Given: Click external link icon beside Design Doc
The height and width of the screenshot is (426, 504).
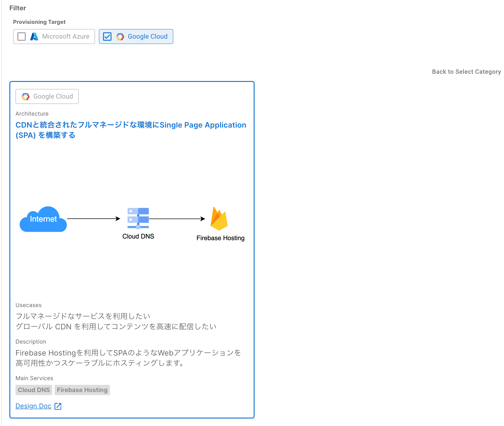Looking at the screenshot, I should tap(58, 406).
